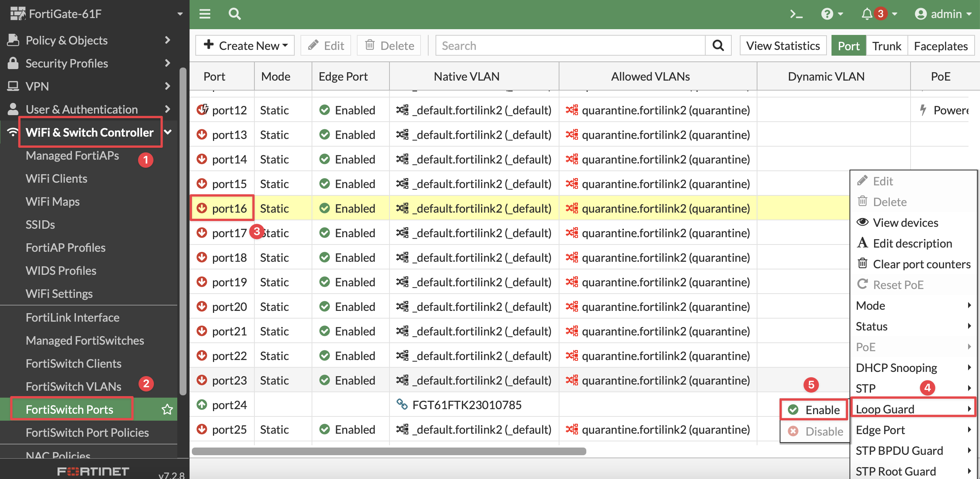
Task: Click port25 Edge Port Enabled status
Action: pyautogui.click(x=347, y=429)
